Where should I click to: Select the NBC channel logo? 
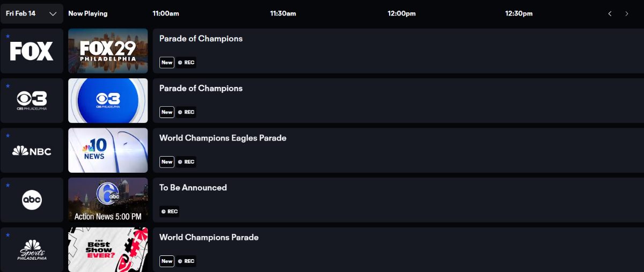coord(32,151)
